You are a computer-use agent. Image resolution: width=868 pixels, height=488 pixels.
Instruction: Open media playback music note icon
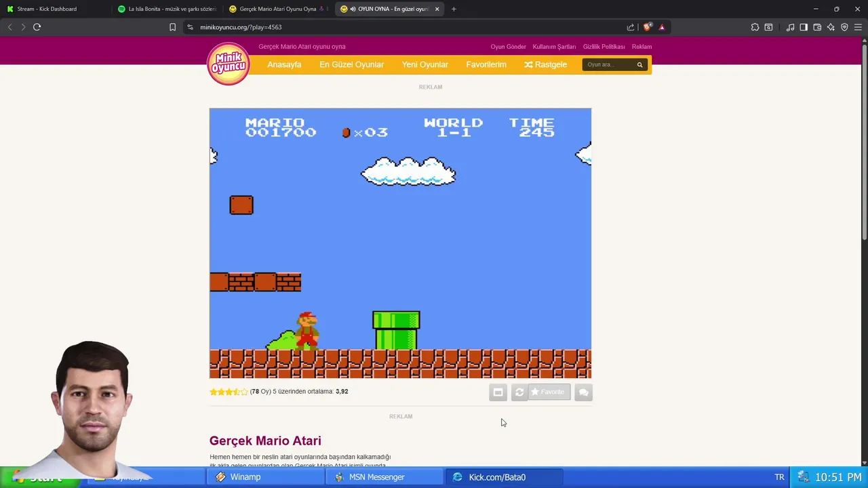click(x=790, y=27)
